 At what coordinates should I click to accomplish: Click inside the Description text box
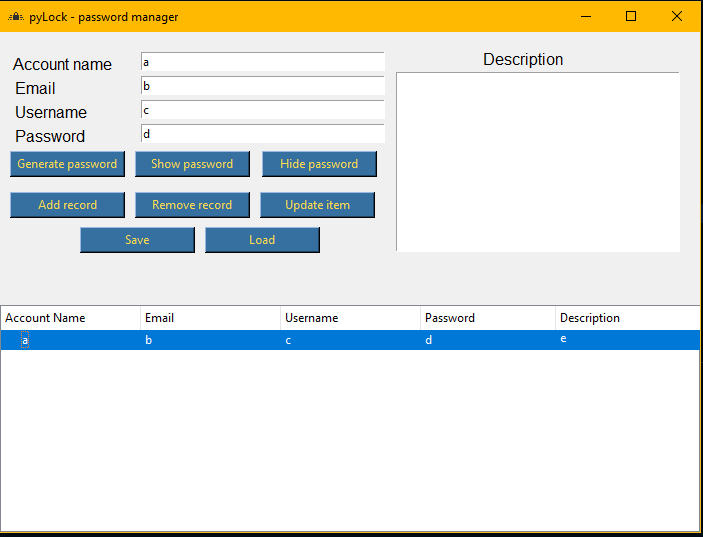538,162
